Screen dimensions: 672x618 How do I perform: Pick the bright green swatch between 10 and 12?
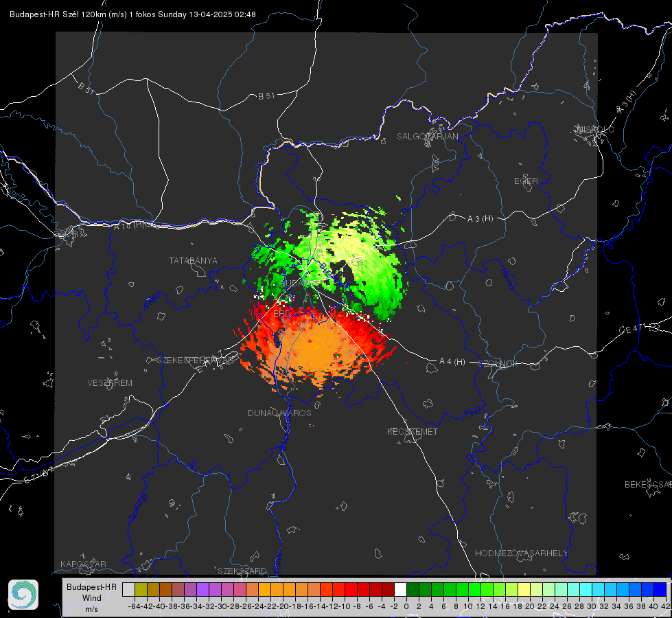[474, 589]
